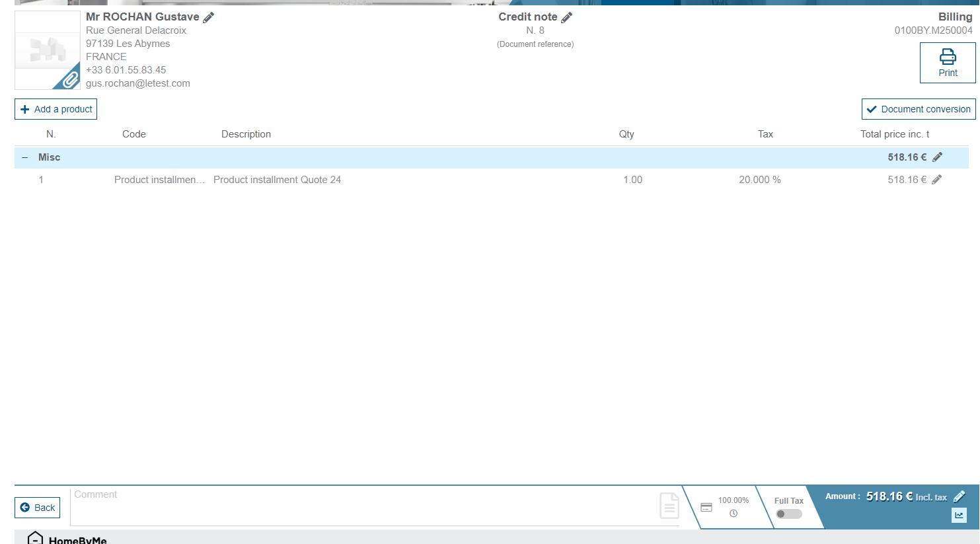
Task: Open the comment template document icon
Action: pyautogui.click(x=669, y=506)
